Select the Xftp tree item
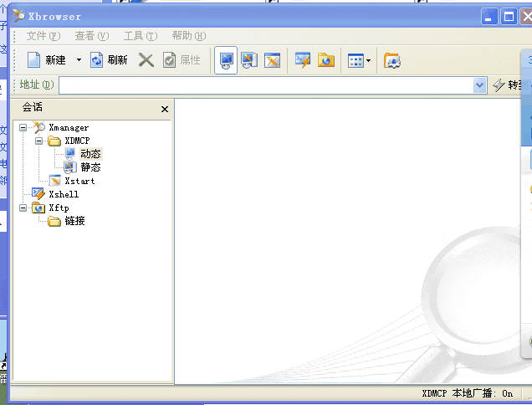The image size is (532, 405). point(59,208)
